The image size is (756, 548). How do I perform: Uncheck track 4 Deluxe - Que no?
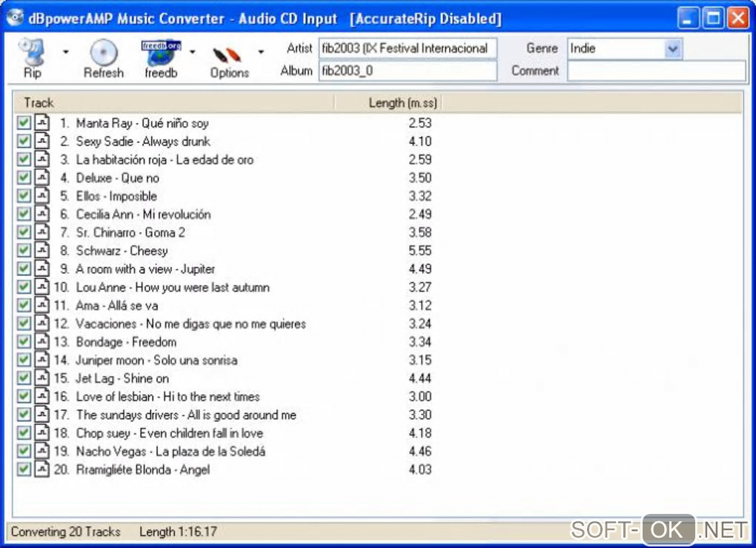[x=24, y=177]
